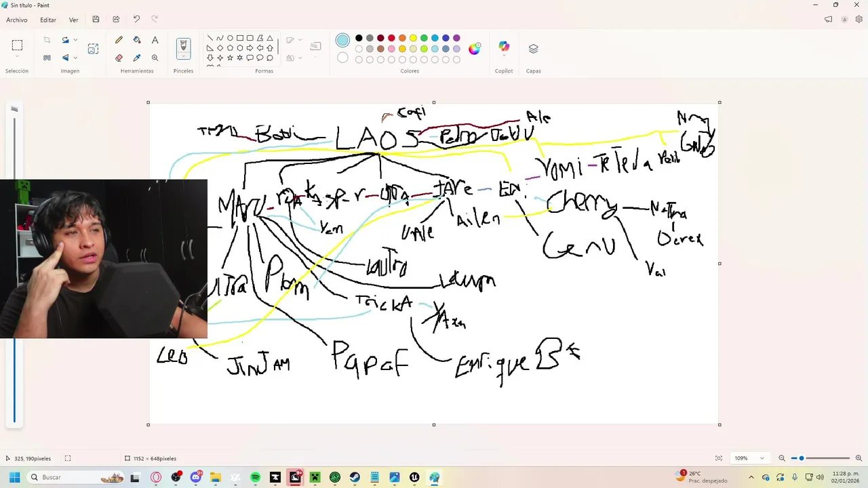The width and height of the screenshot is (868, 488).
Task: Select the oval shape
Action: 230,38
